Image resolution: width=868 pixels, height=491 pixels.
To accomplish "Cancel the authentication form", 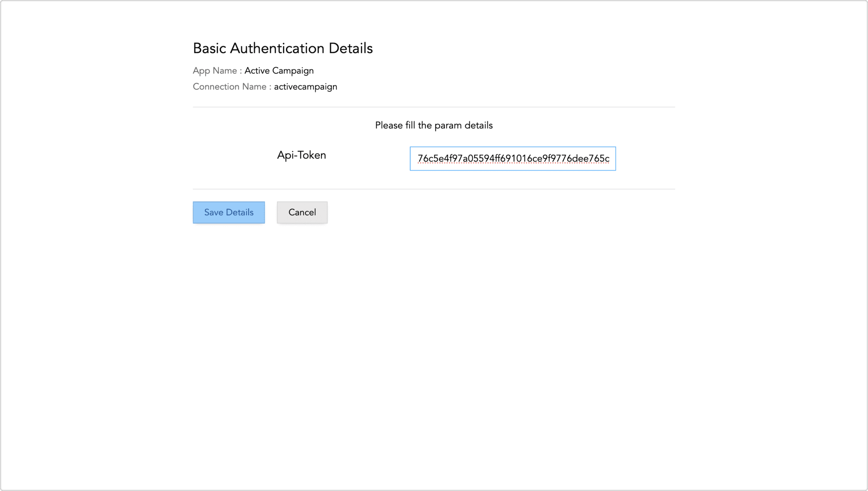I will (302, 212).
